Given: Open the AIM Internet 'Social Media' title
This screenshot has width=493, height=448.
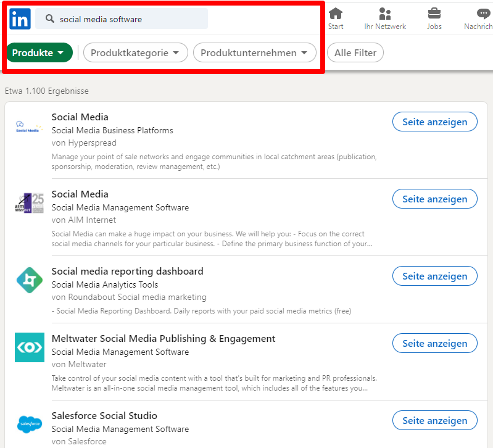Looking at the screenshot, I should (x=80, y=194).
